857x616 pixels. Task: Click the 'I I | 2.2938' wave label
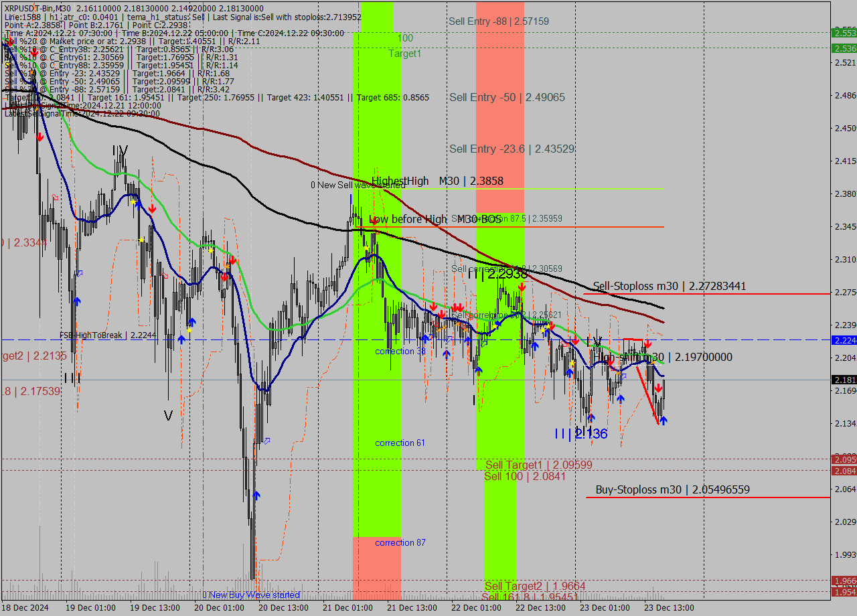tap(497, 274)
